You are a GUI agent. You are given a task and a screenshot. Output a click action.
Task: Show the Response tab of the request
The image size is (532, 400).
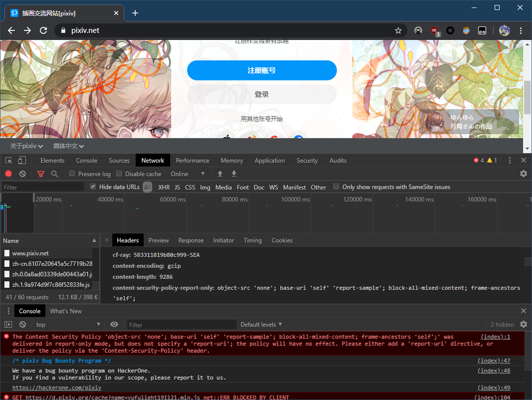191,240
